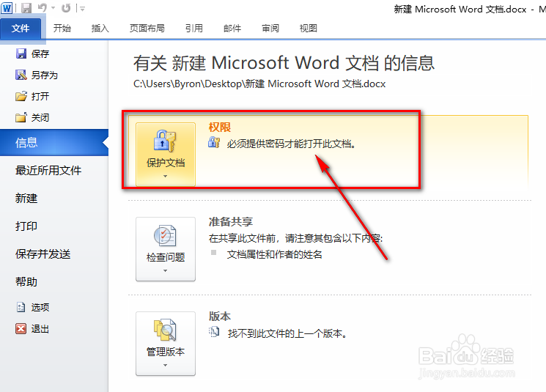Screen dimensions: 546x392
Task: Click the Redo icon in quick access toolbar
Action: tap(66, 7)
